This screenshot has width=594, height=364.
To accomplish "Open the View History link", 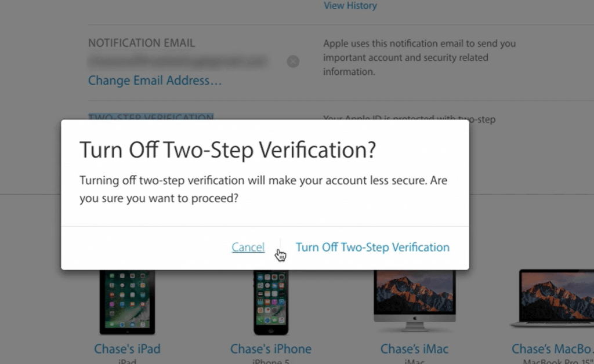I will click(350, 6).
